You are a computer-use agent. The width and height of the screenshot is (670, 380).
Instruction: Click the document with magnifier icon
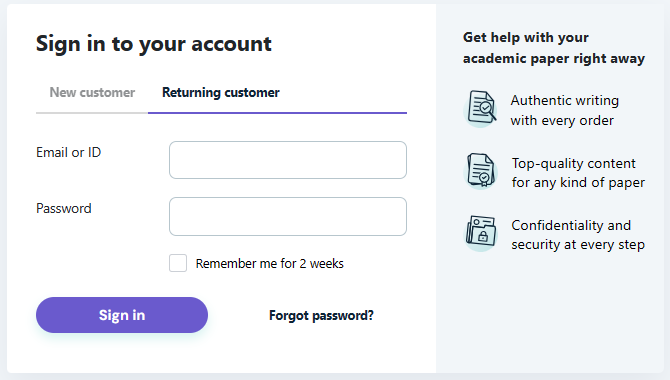(481, 108)
